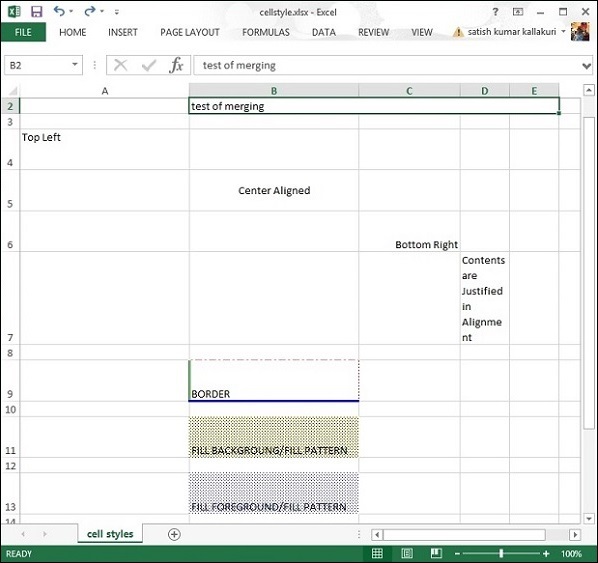Click the Insert Function fx icon
The image size is (598, 563).
[176, 65]
